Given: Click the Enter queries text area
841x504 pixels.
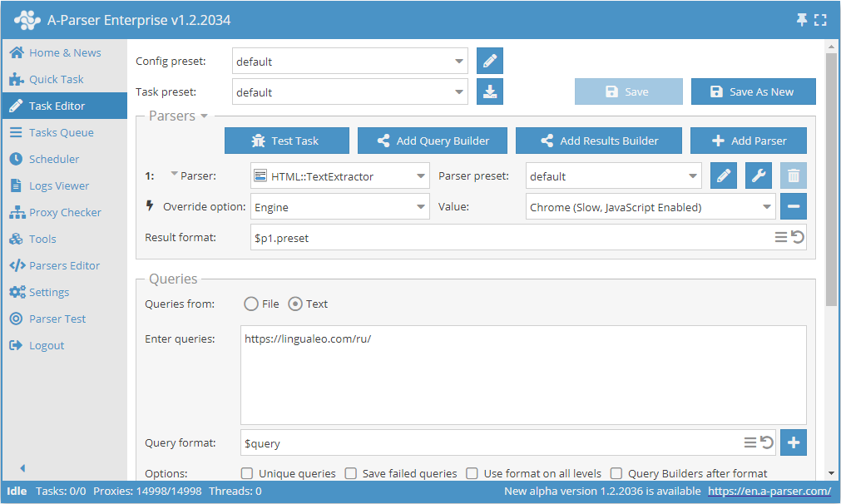Looking at the screenshot, I should coord(523,375).
